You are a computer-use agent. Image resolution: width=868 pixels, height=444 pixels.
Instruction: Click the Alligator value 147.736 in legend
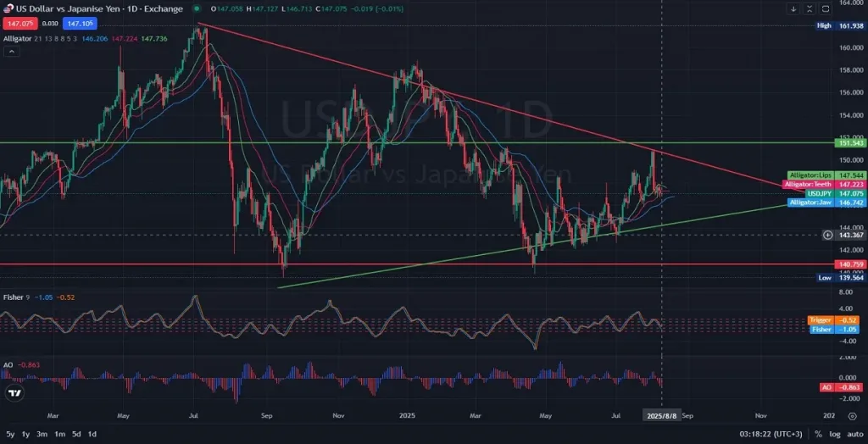pos(154,39)
